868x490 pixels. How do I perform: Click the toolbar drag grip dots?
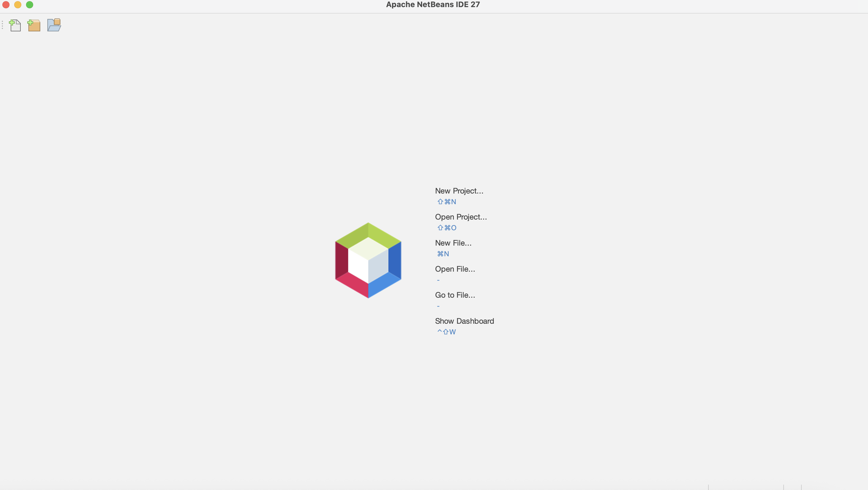tap(3, 25)
